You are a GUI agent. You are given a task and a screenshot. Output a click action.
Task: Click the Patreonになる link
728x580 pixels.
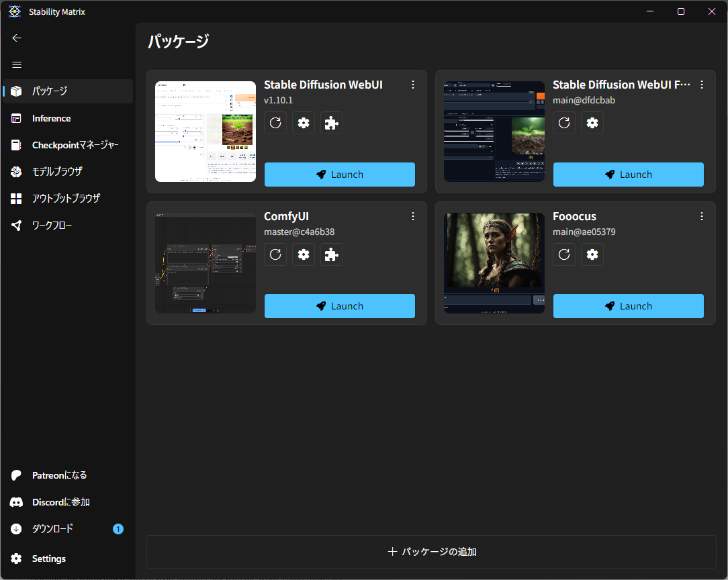coord(68,475)
